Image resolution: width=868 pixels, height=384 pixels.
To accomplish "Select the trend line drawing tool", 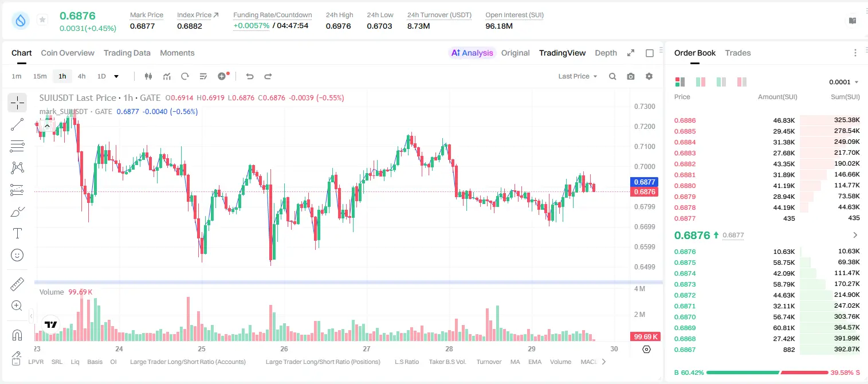I will coord(17,124).
